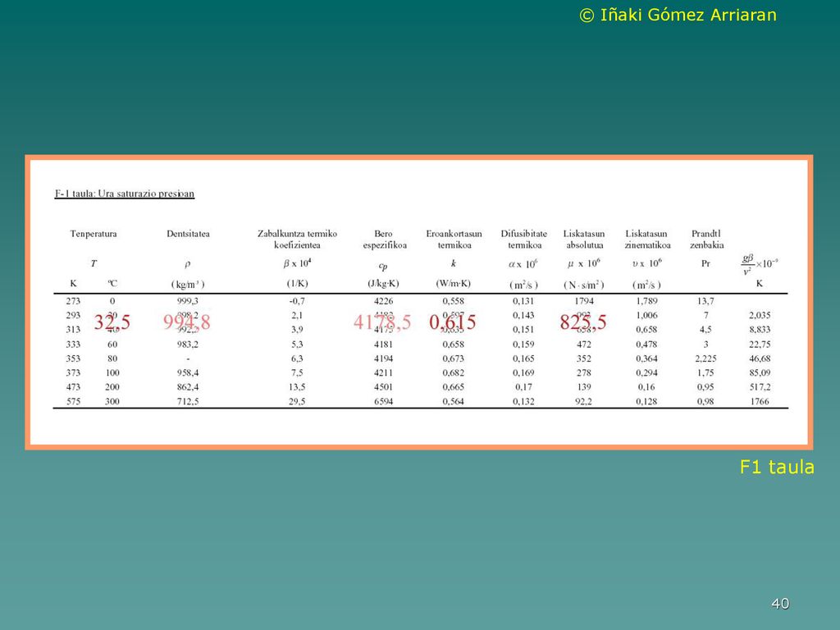840x630 pixels.
Task: Click the 'Eroankortasun termikoa' header
Action: 454,239
